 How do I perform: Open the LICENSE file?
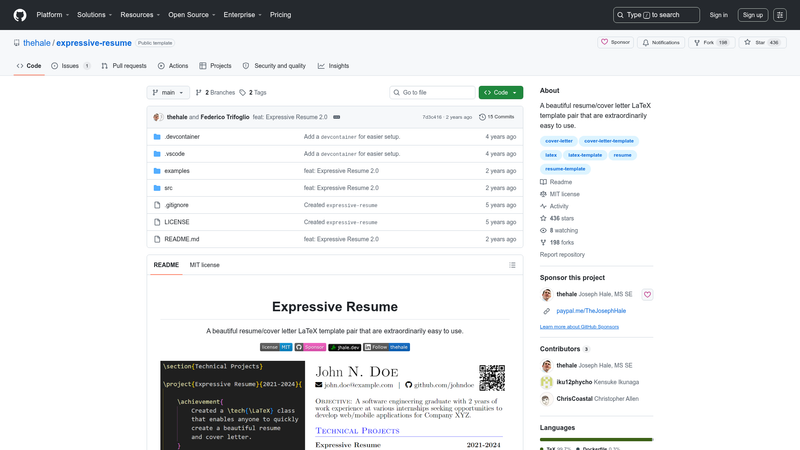177,222
